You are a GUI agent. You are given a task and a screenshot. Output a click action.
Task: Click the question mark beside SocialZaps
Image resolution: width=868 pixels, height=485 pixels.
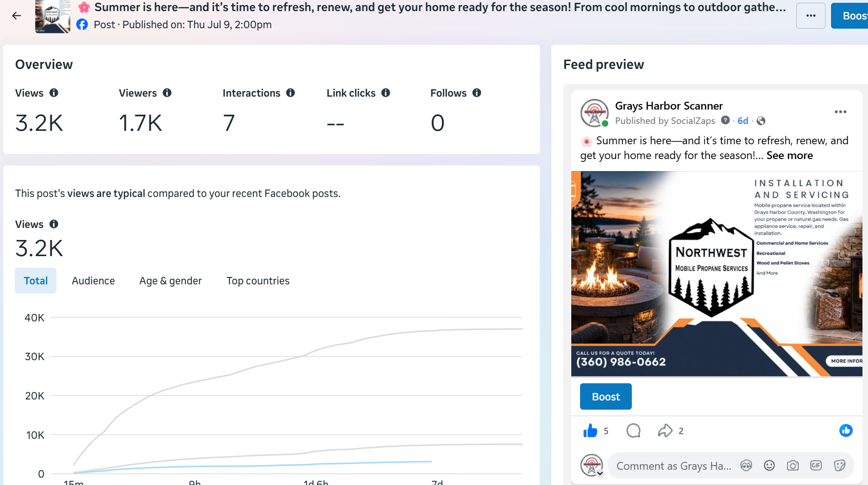(726, 120)
